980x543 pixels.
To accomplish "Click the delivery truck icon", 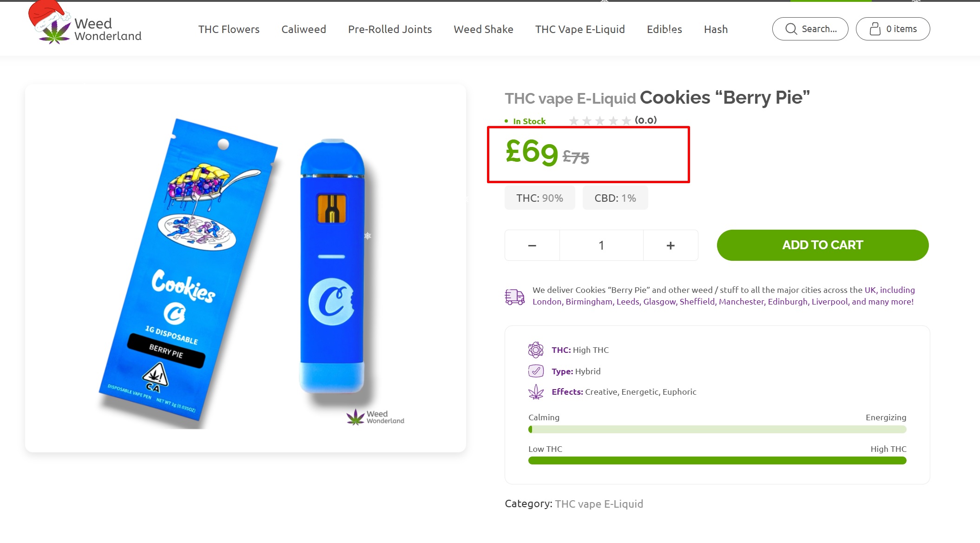I will tap(515, 296).
